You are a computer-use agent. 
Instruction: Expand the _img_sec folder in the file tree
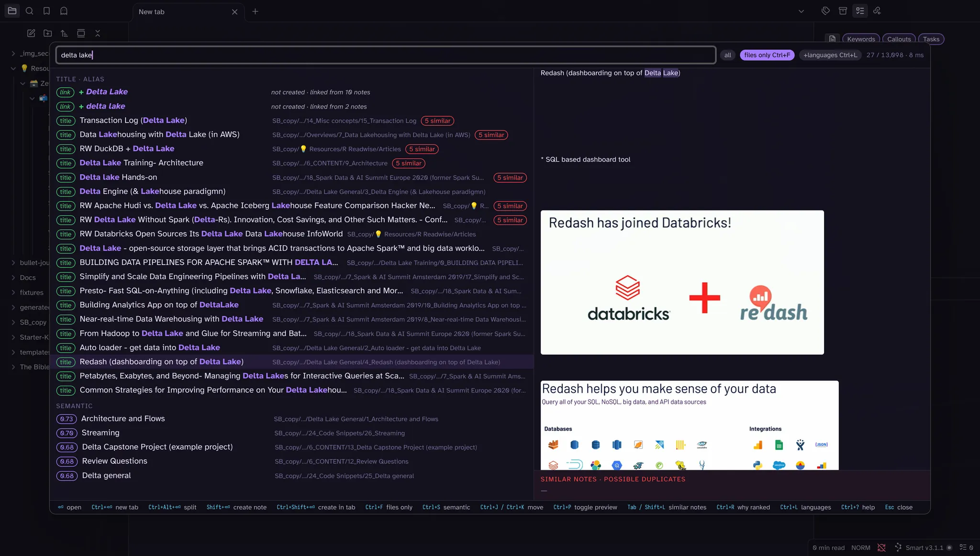pos(13,54)
